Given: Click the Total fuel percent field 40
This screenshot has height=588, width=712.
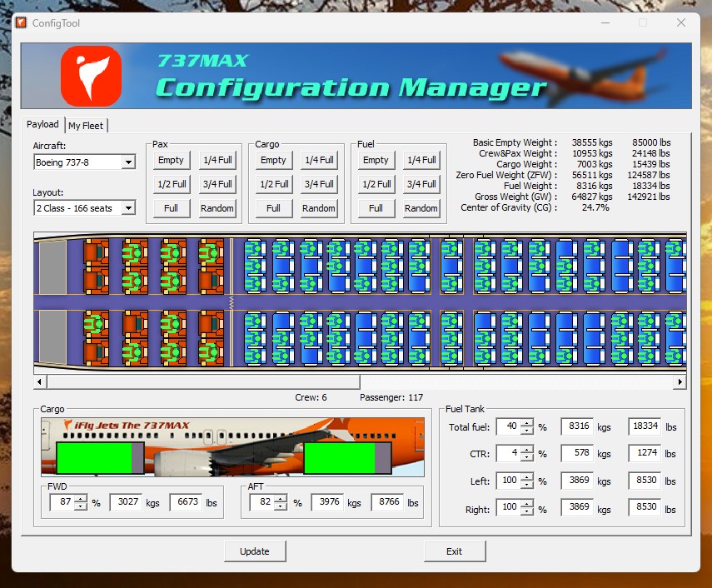Looking at the screenshot, I should pyautogui.click(x=509, y=426).
